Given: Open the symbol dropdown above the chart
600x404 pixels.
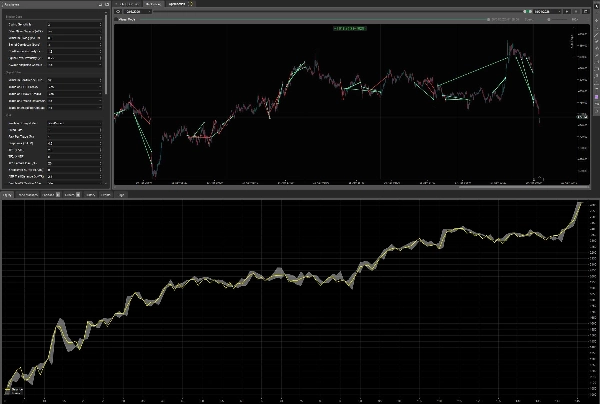Looking at the screenshot, I should coord(135,12).
